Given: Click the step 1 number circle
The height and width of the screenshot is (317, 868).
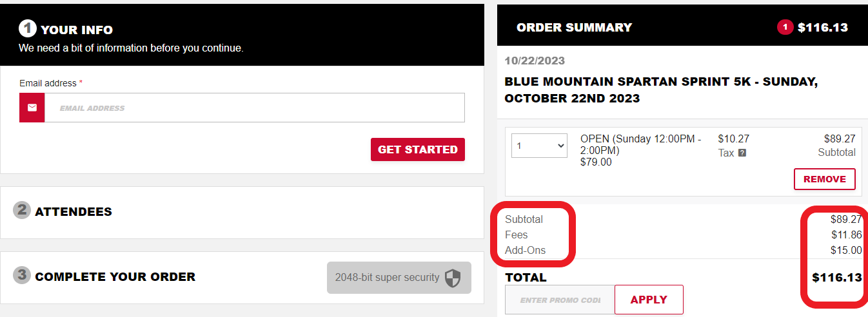Looking at the screenshot, I should (x=28, y=29).
